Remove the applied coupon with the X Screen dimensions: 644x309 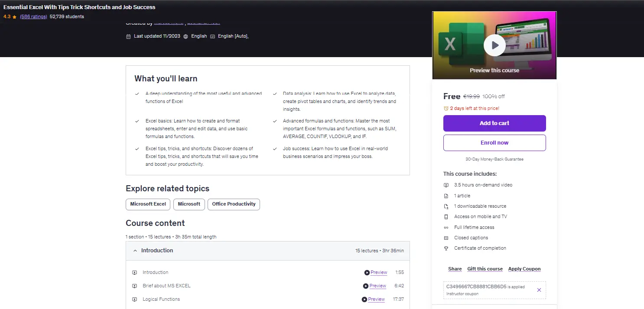(539, 290)
